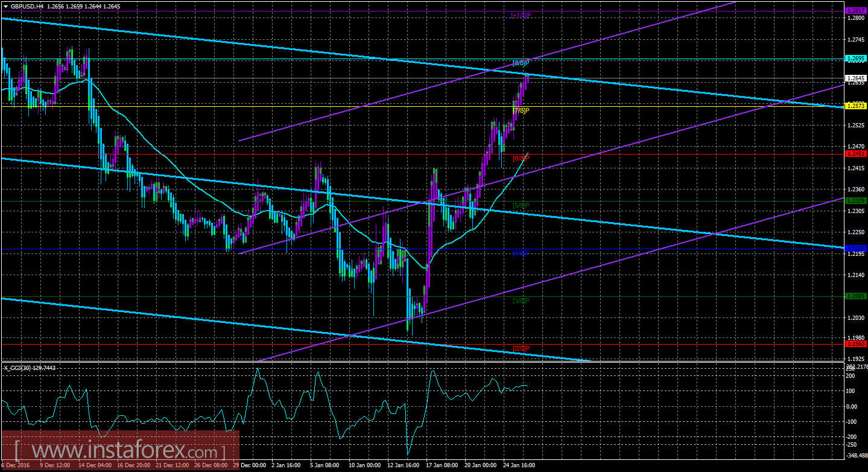Viewport: 868px width, 472px height.
Task: Select the [3/8]P Murrey level label
Action: (x=521, y=301)
